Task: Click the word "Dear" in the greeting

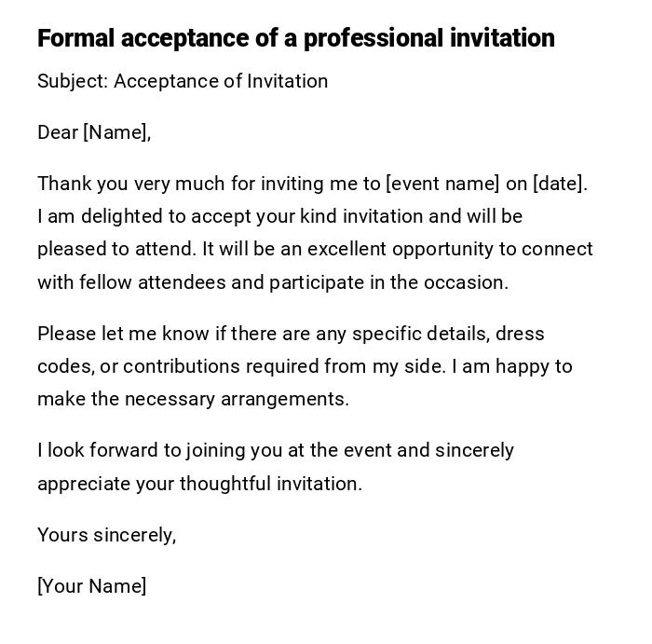Action: click(x=58, y=132)
